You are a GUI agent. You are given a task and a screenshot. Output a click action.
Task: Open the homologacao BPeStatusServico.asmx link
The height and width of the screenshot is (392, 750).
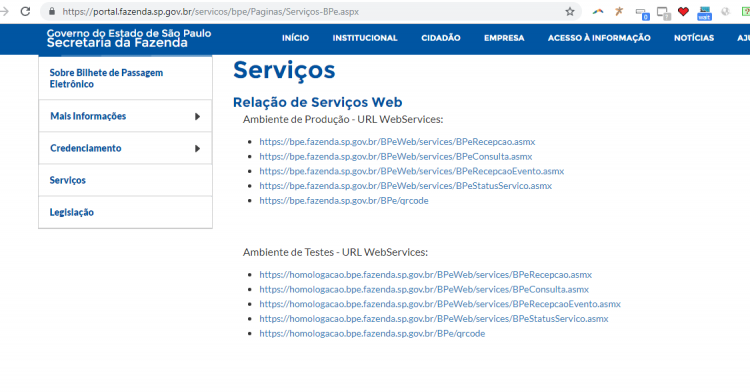(433, 318)
